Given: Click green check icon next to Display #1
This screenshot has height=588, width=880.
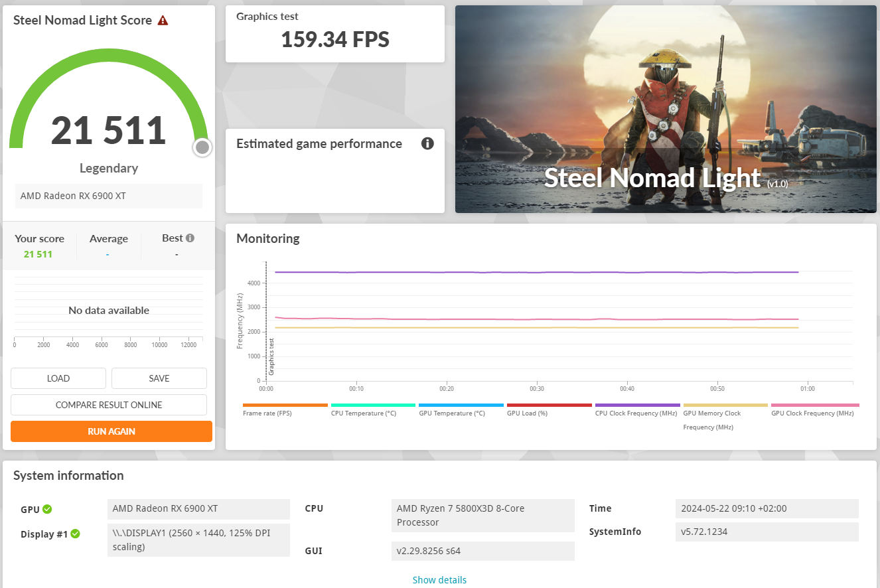Looking at the screenshot, I should point(76,534).
